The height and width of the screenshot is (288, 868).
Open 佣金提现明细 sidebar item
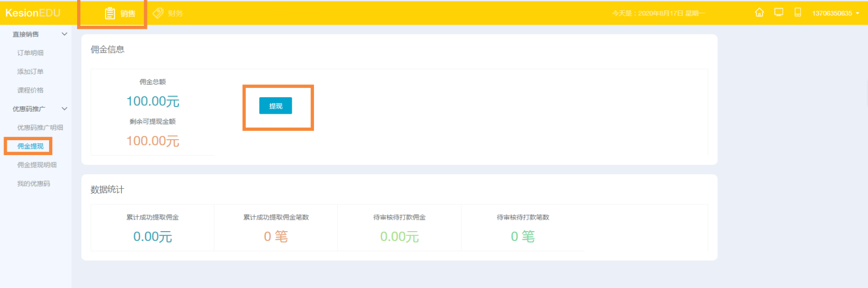tap(37, 165)
